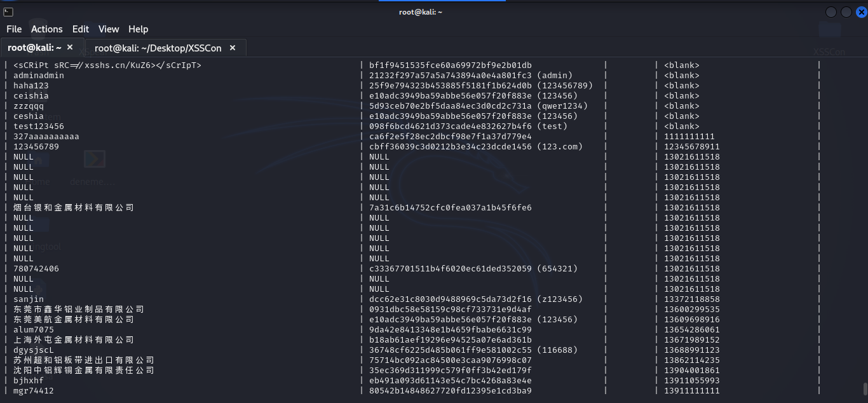Screen dimensions: 868x403
Task: Click the username mgr74412
Action: click(34, 391)
